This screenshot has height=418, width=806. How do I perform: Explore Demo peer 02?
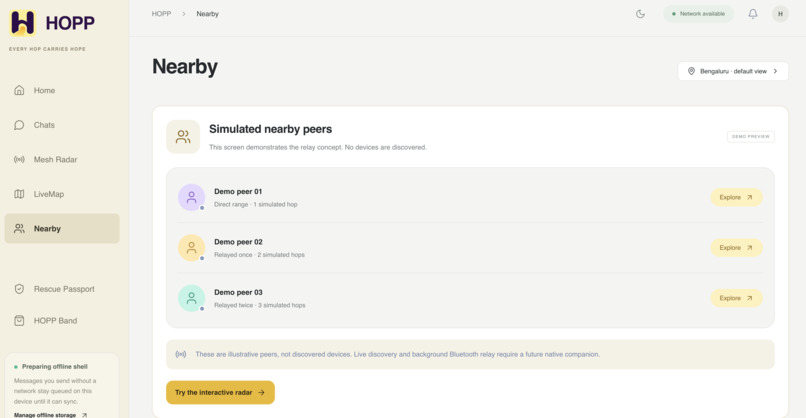736,248
